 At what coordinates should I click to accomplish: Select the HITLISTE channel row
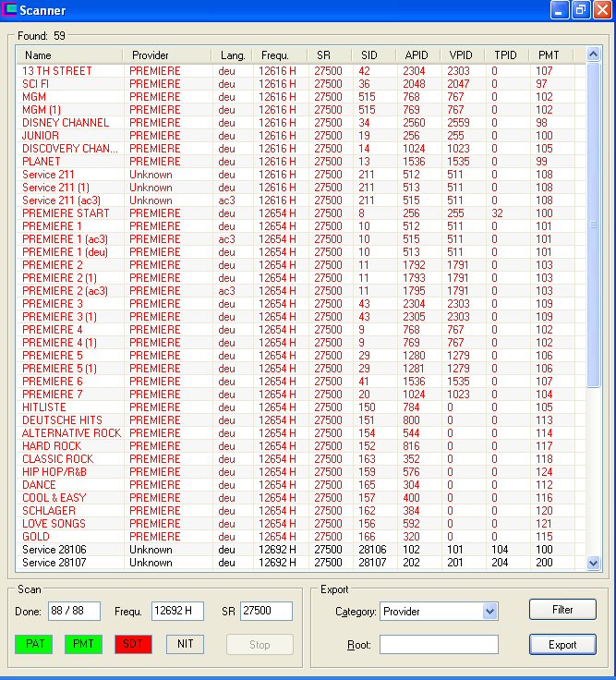click(301, 407)
